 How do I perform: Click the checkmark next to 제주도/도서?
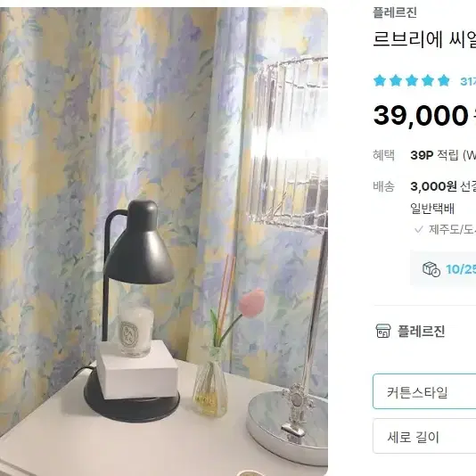[x=419, y=229]
